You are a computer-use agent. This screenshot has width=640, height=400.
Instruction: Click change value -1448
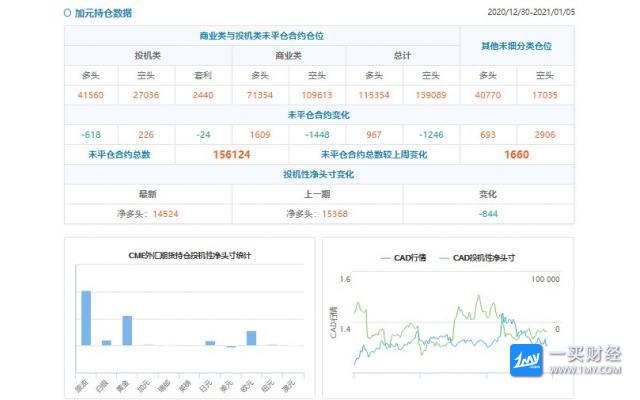[x=317, y=135]
